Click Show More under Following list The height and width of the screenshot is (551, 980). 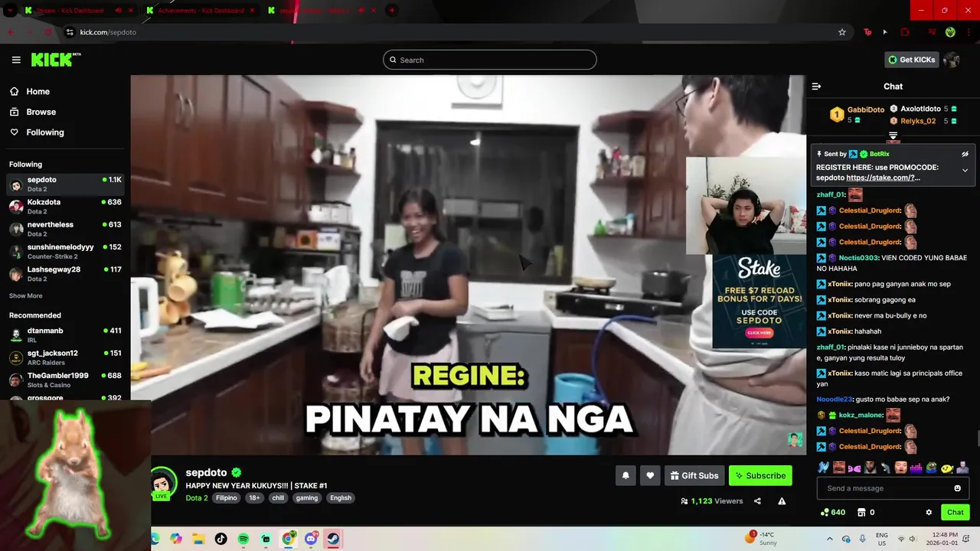click(x=26, y=296)
